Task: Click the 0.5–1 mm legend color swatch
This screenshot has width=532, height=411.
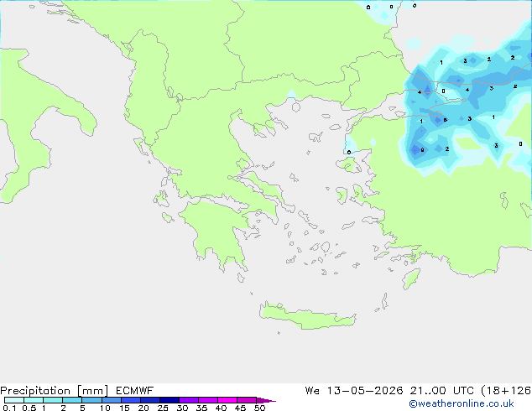Action: pyautogui.click(x=34, y=400)
